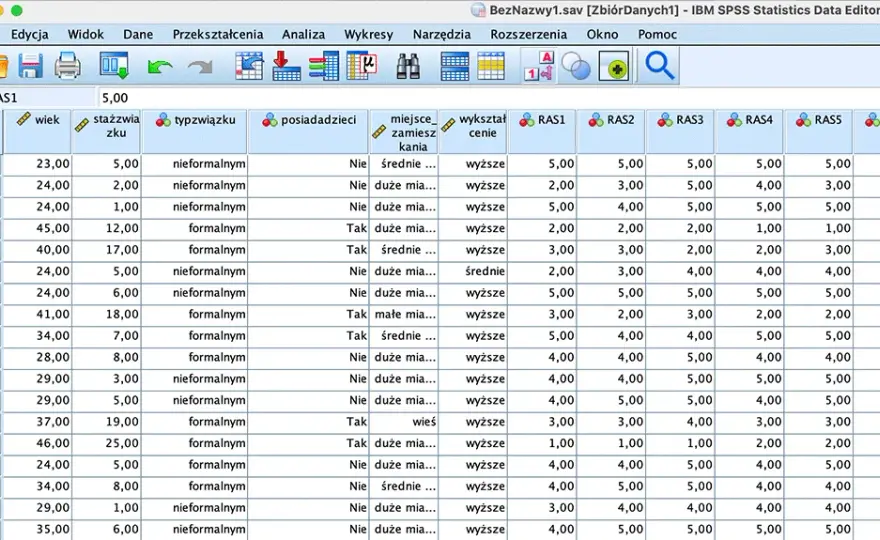Viewport: 880px width, 540px height.
Task: Save the data file with the floppy disk icon
Action: (31, 66)
